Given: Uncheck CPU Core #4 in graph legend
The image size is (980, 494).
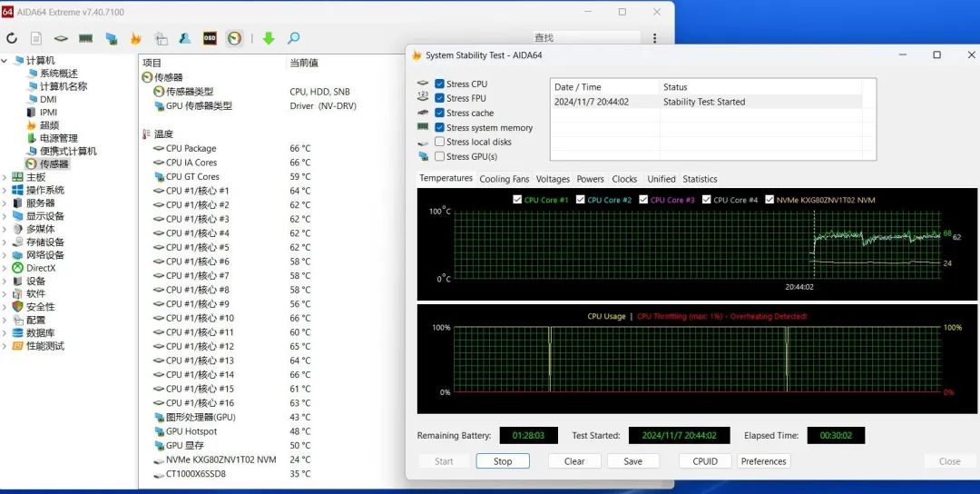Looking at the screenshot, I should point(707,200).
